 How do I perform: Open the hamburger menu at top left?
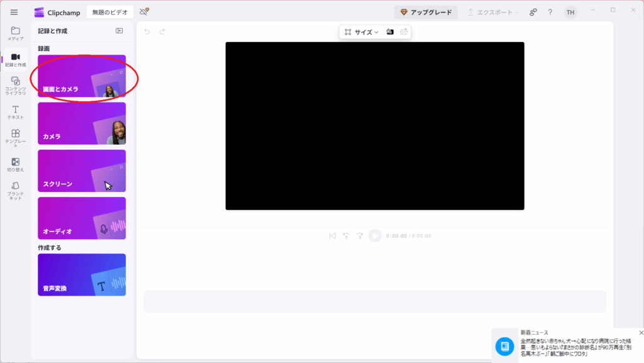tap(14, 12)
